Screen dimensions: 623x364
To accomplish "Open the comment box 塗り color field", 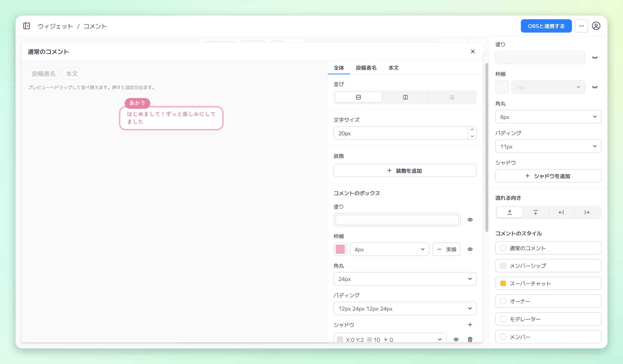I will (x=396, y=220).
